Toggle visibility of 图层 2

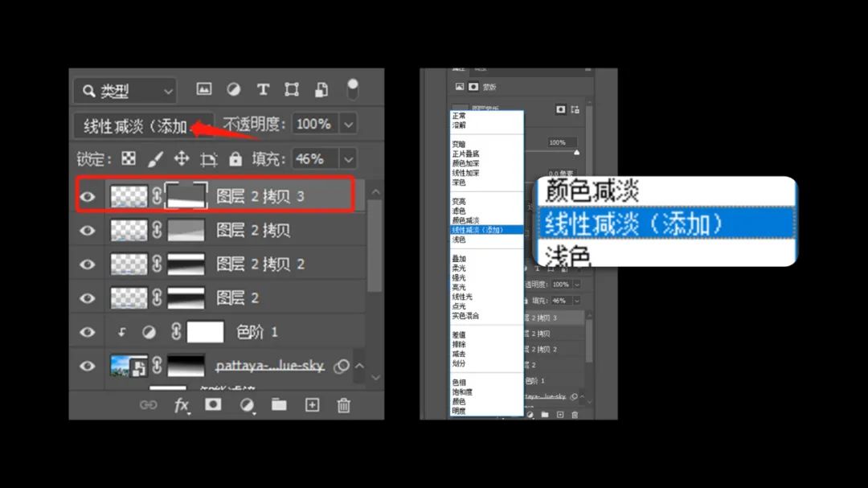click(88, 298)
